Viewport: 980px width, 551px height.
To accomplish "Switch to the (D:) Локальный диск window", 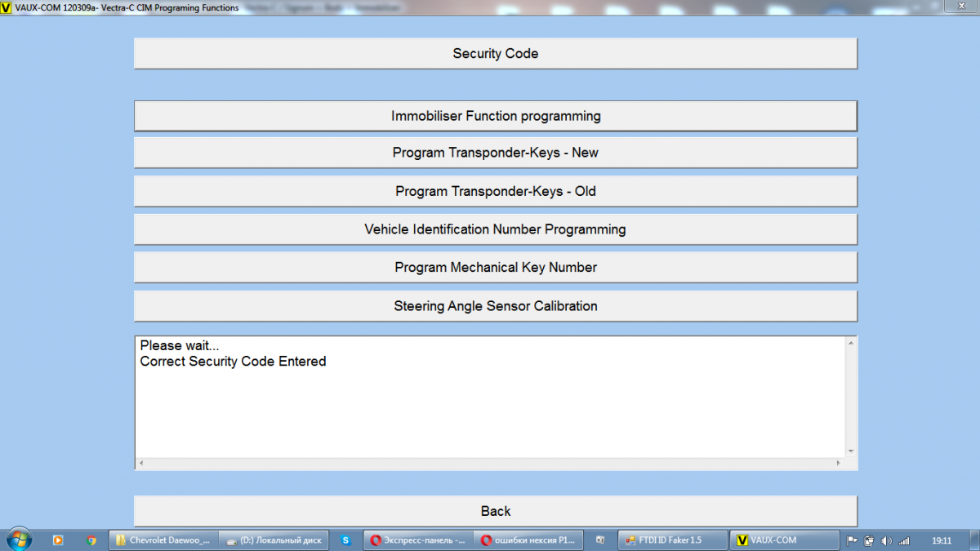I will pos(274,540).
